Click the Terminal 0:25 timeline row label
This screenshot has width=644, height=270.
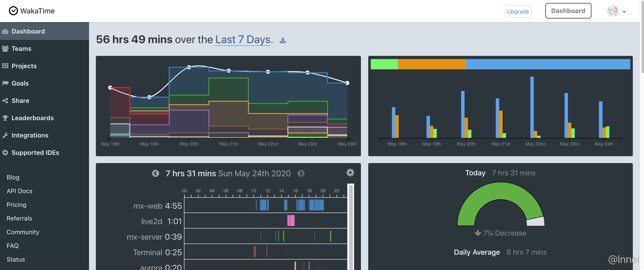tap(157, 252)
